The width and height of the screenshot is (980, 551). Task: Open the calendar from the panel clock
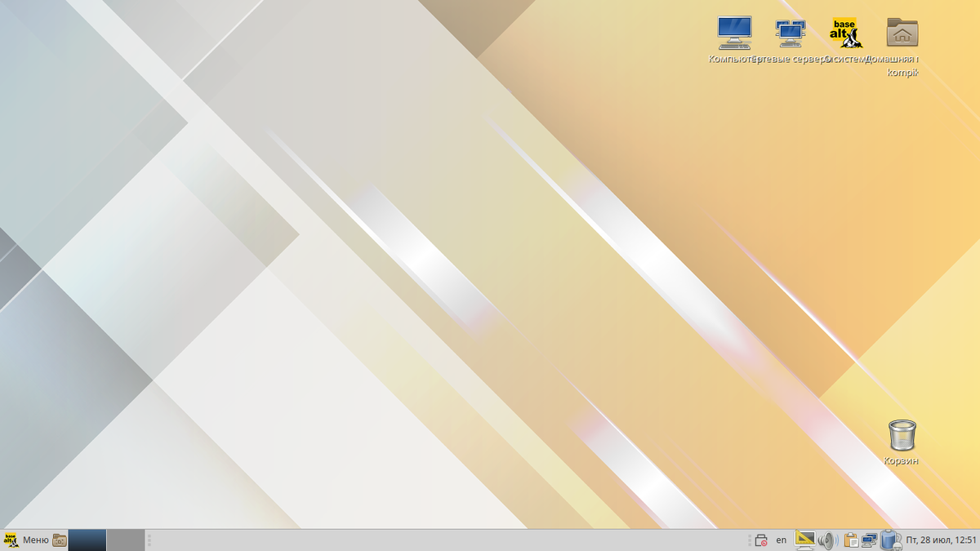pos(941,540)
